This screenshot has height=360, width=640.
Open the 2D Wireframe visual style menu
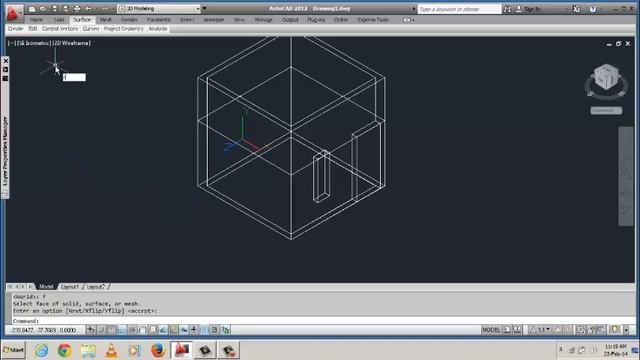click(x=72, y=43)
